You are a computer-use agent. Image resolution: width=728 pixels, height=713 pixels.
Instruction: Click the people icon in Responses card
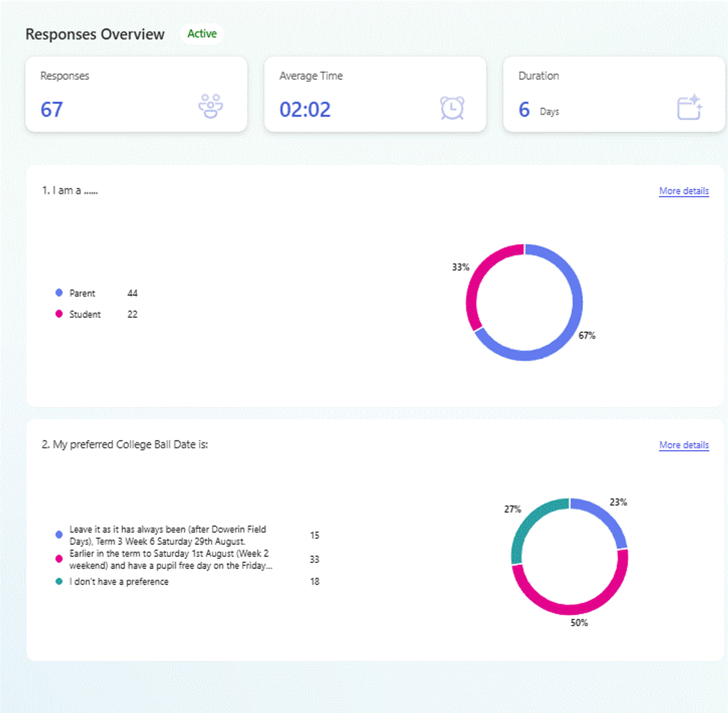211,106
